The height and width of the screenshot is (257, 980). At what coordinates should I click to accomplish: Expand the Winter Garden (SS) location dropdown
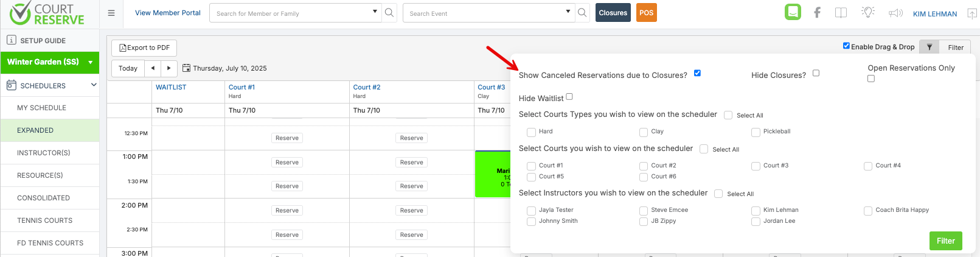90,62
